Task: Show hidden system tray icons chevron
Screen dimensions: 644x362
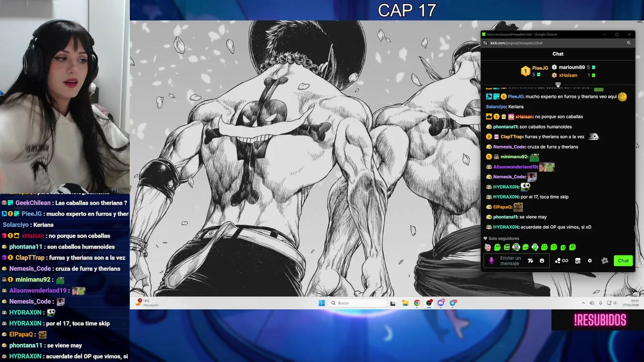Action: tap(583, 303)
